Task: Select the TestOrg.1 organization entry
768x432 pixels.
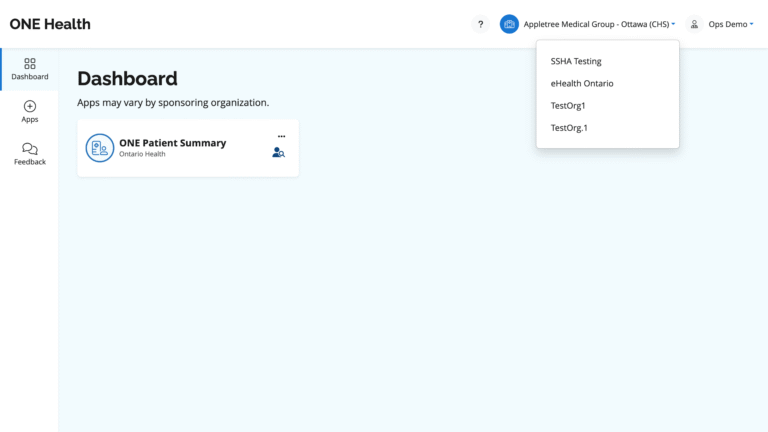Action: (x=569, y=127)
